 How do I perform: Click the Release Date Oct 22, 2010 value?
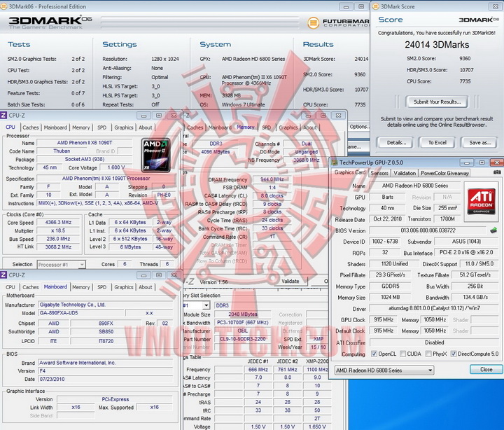[387, 219]
